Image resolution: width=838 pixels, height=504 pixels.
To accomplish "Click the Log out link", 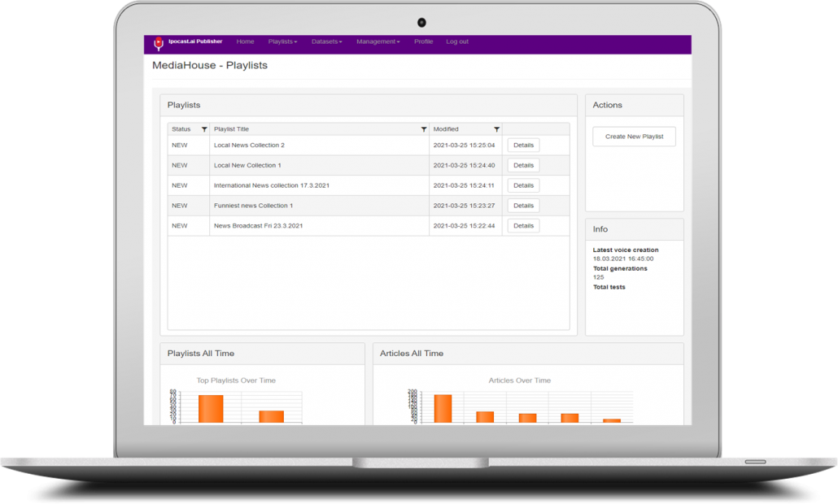I will (x=457, y=41).
